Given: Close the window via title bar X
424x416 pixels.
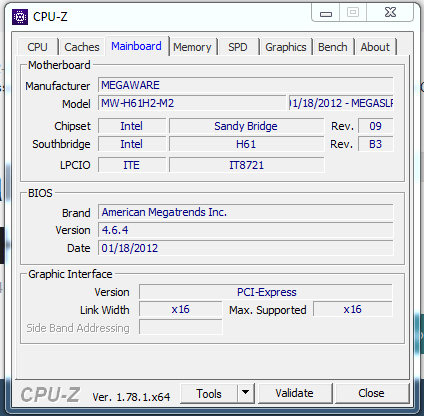Looking at the screenshot, I should 390,13.
